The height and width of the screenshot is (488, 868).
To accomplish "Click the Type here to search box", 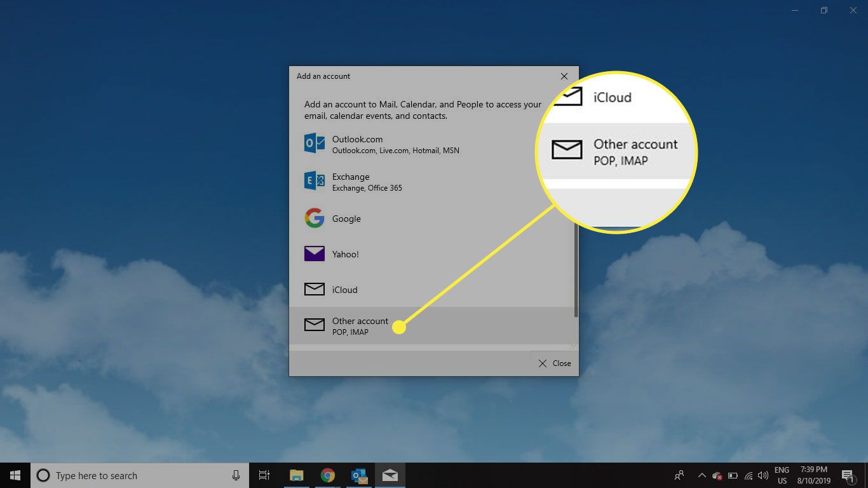I will point(140,475).
